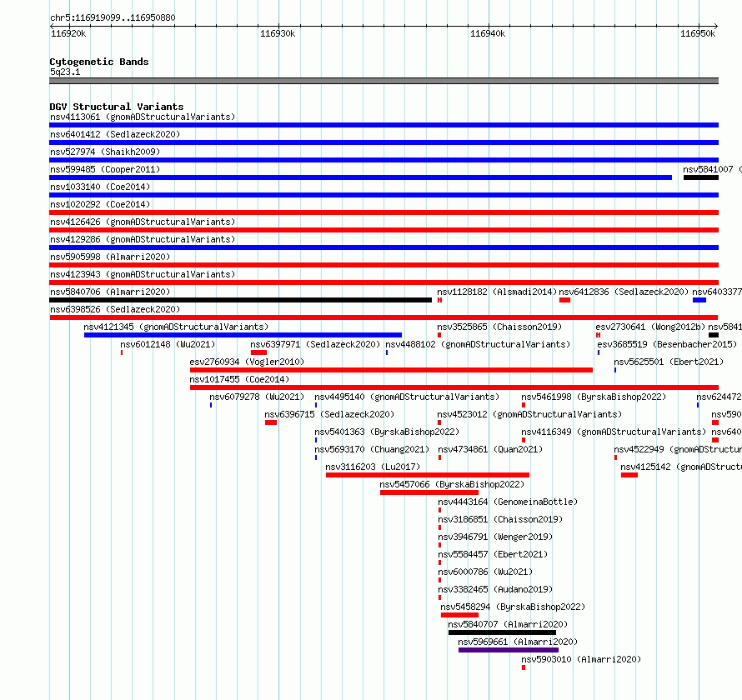Click nsv1017455 (Coe2014) label

(x=239, y=379)
